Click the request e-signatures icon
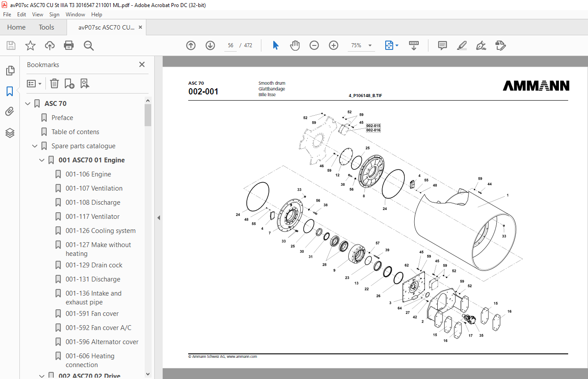588x379 pixels. click(500, 45)
